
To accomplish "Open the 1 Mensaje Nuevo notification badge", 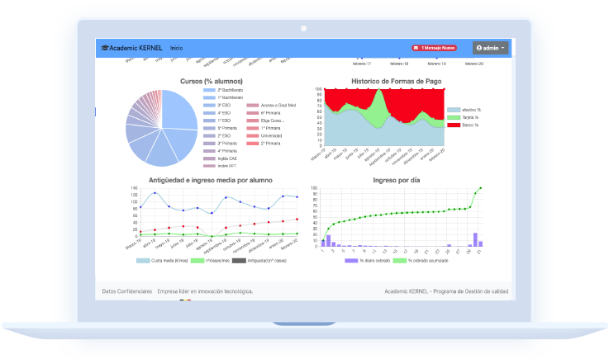I will [x=434, y=48].
